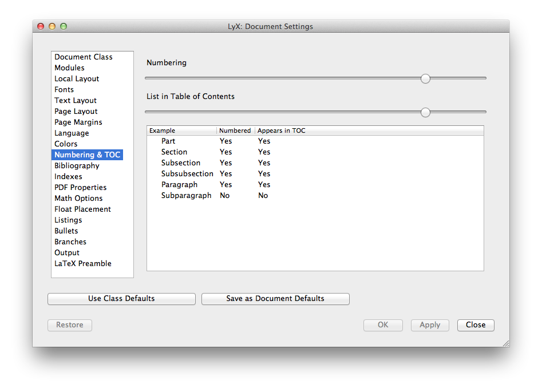This screenshot has width=542, height=392.
Task: Select the Paragraph example row
Action: click(x=315, y=185)
